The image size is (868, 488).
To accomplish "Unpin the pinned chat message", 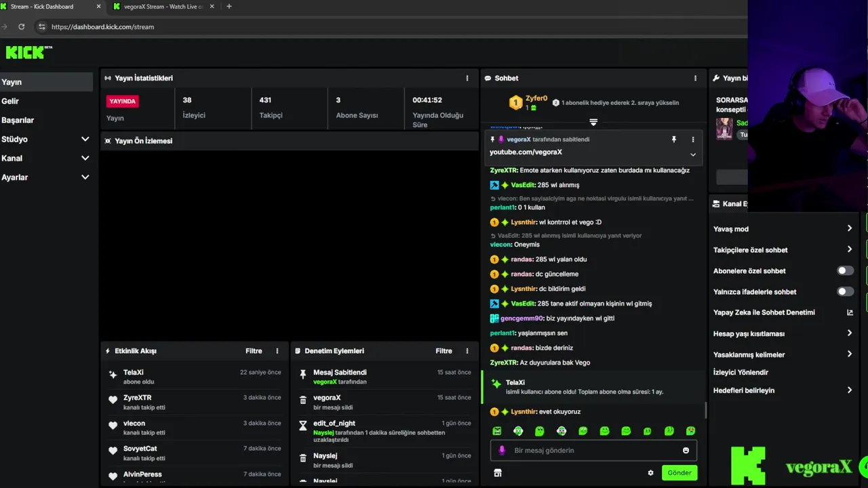I will pyautogui.click(x=673, y=140).
